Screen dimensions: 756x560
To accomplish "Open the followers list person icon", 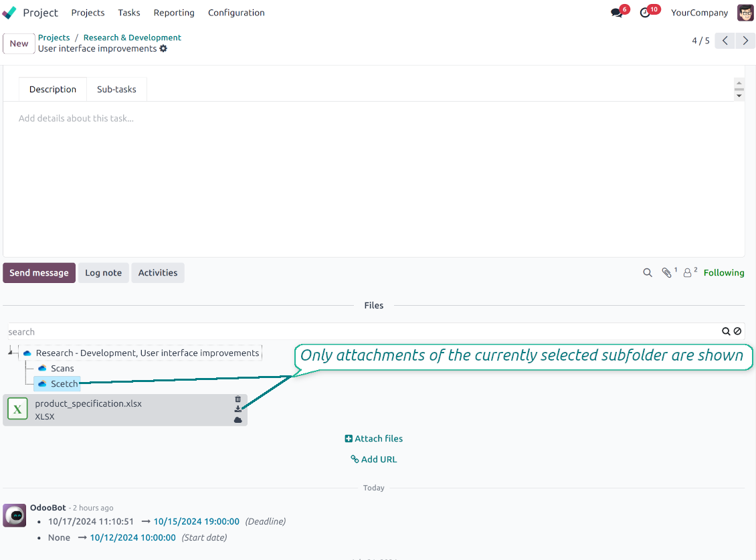I will click(688, 273).
